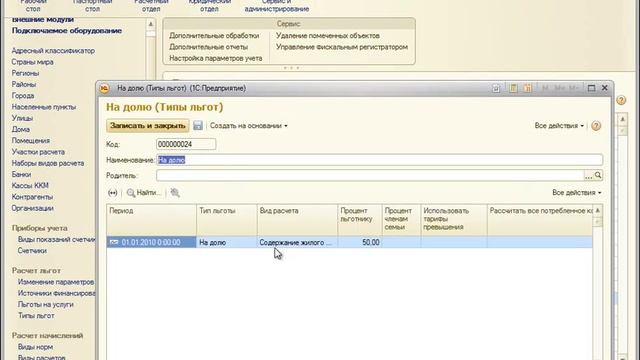This screenshot has width=640, height=360.
Task: Open the Создать на основании dropdown
Action: [x=249, y=126]
